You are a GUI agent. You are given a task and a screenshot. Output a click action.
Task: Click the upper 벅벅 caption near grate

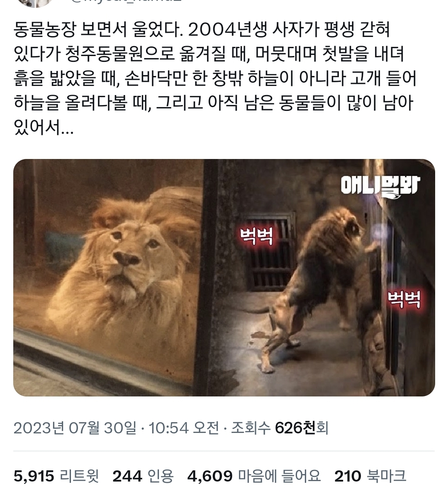pyautogui.click(x=256, y=237)
